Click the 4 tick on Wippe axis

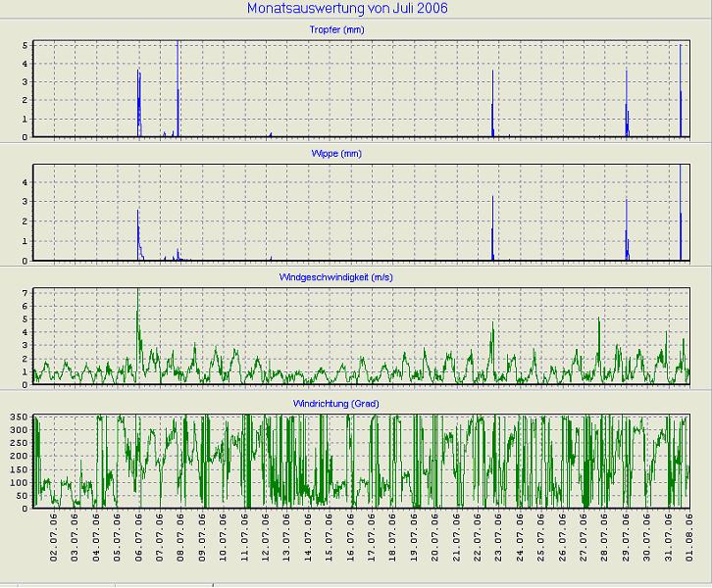click(25, 182)
